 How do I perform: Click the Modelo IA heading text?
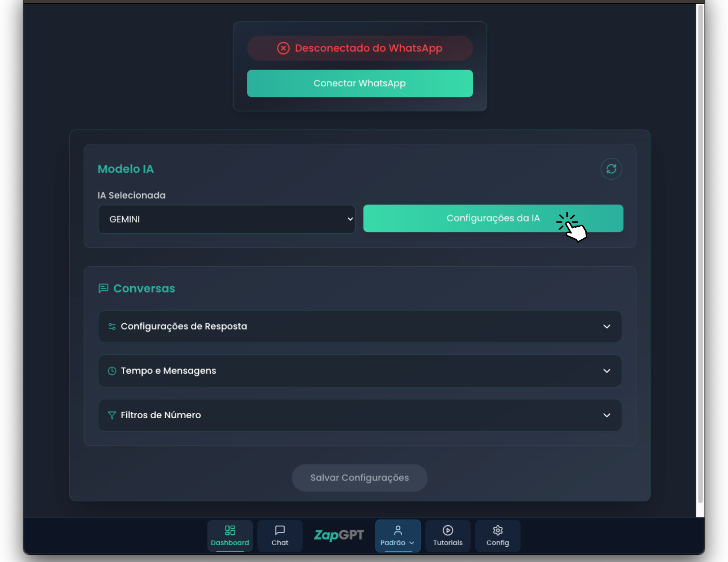[126, 169]
